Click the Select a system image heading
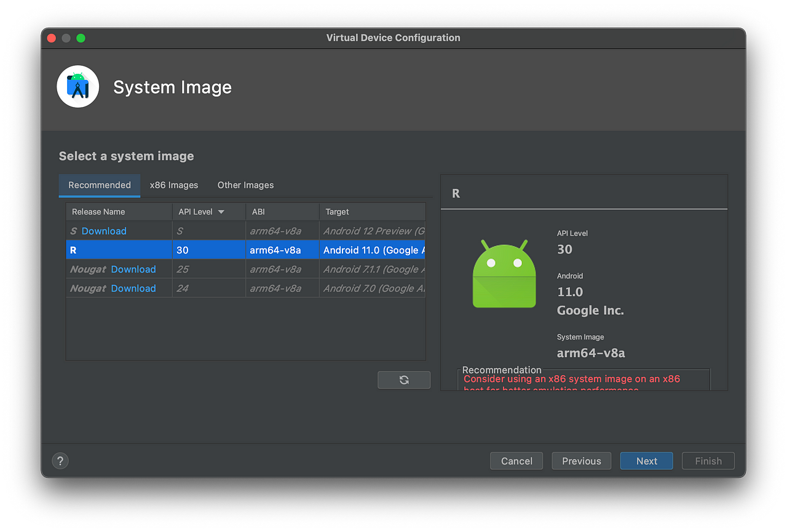 click(127, 156)
